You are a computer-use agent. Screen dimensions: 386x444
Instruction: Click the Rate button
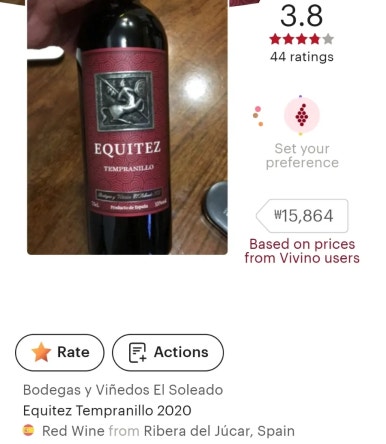(60, 352)
